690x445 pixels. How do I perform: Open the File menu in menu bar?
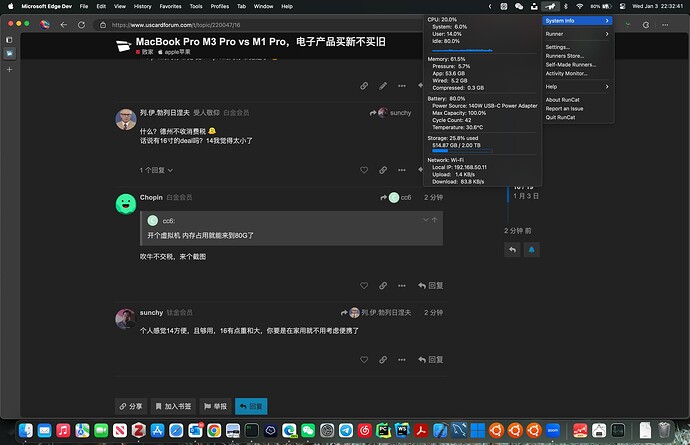pyautogui.click(x=84, y=6)
